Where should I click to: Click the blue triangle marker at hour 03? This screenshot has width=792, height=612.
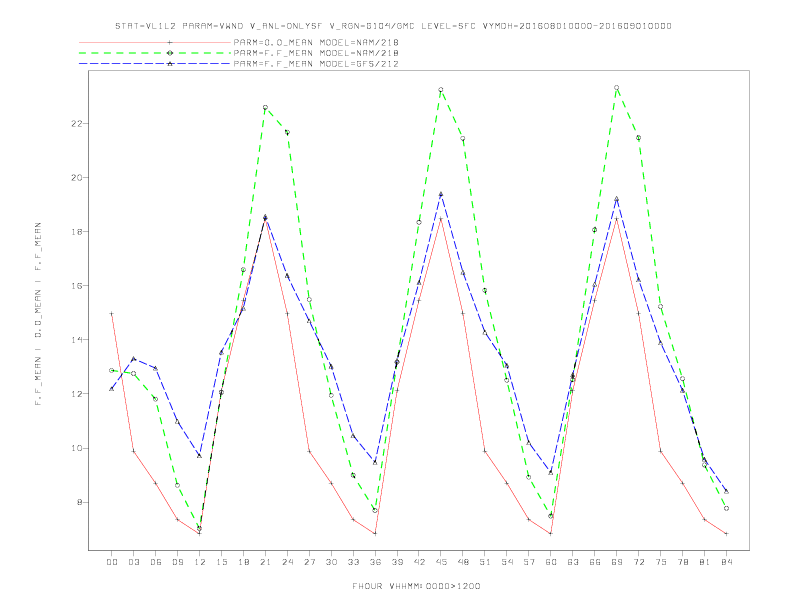pyautogui.click(x=133, y=359)
